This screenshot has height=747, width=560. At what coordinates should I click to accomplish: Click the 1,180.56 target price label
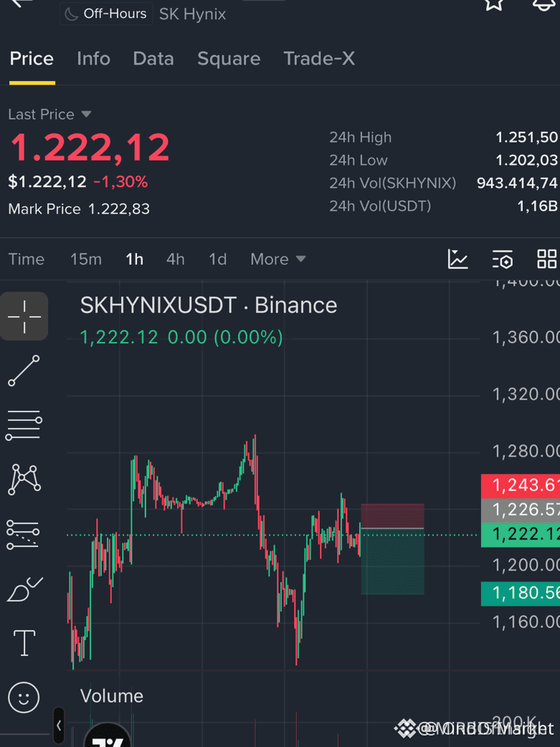coord(521,593)
